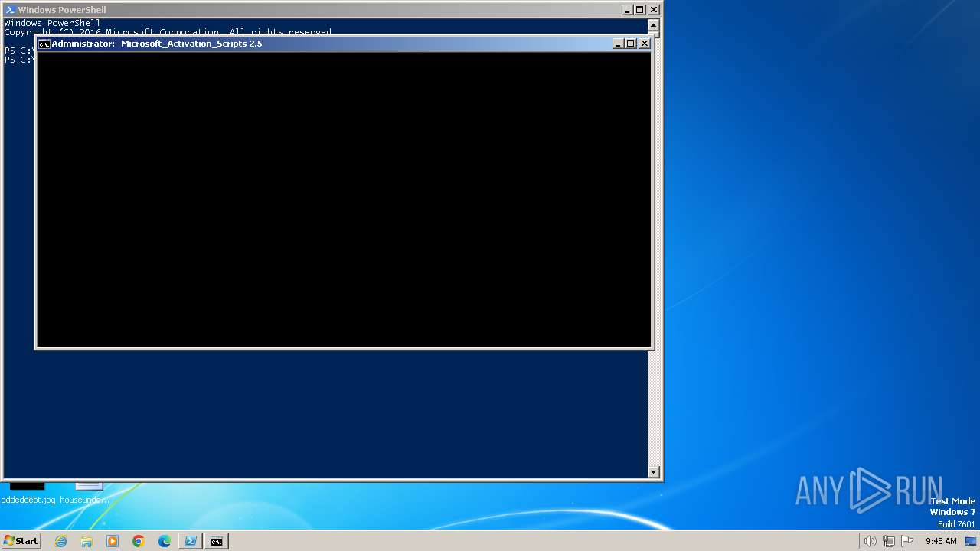This screenshot has height=551, width=980.
Task: Launch Google Chrome from the taskbar
Action: (139, 541)
